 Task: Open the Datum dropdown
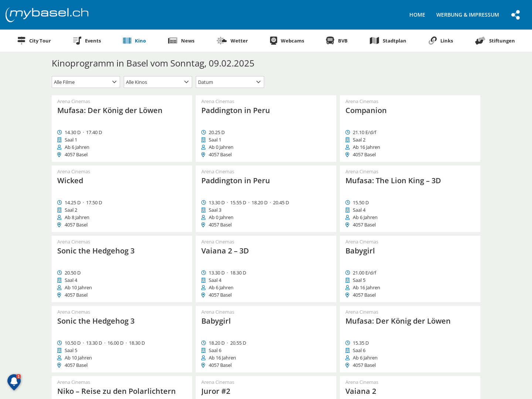coord(230,82)
